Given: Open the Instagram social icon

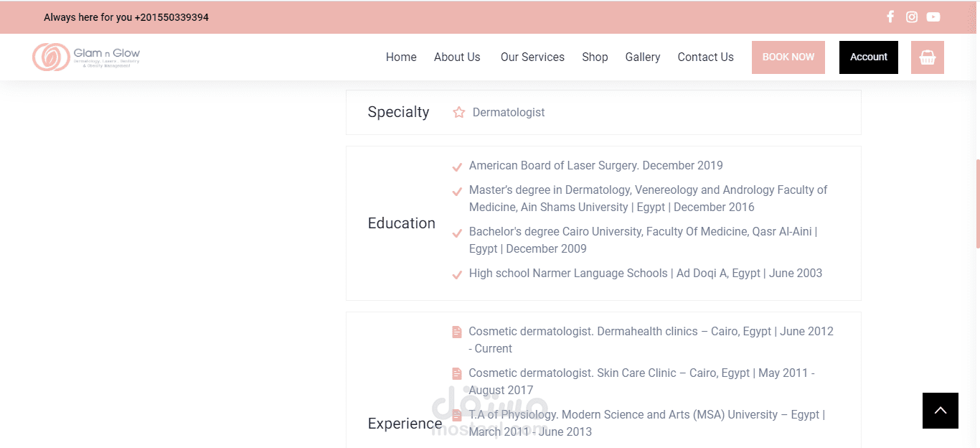Looking at the screenshot, I should pos(912,17).
